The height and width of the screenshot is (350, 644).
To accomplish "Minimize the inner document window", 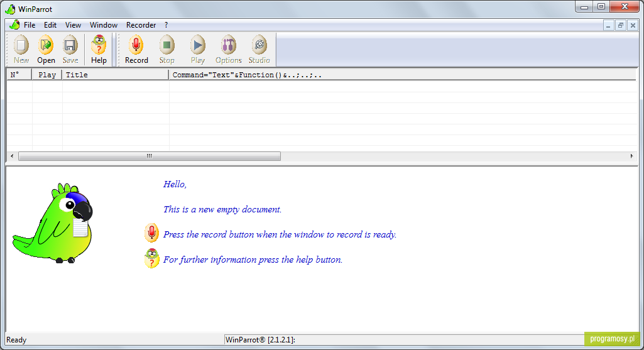I will (608, 26).
